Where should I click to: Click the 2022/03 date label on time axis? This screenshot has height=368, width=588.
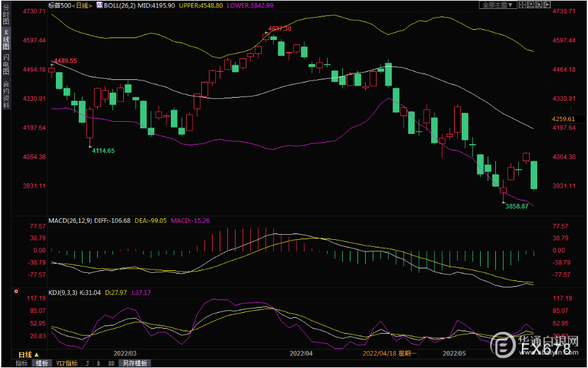pos(125,353)
